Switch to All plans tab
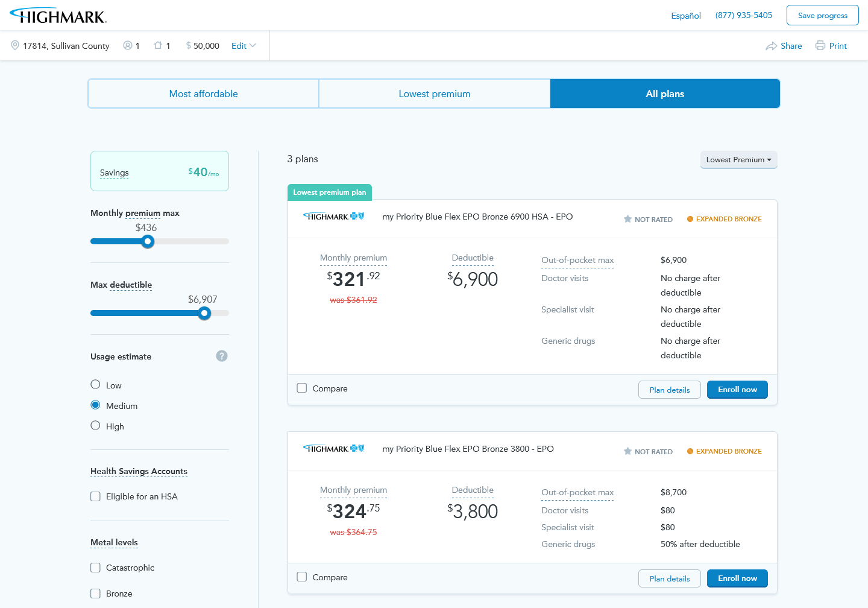The height and width of the screenshot is (608, 868). 665,93
